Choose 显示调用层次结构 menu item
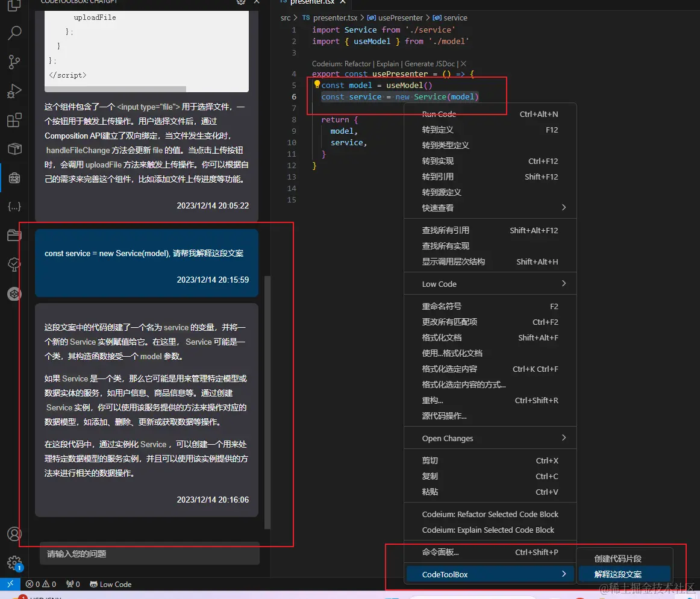 (490, 262)
